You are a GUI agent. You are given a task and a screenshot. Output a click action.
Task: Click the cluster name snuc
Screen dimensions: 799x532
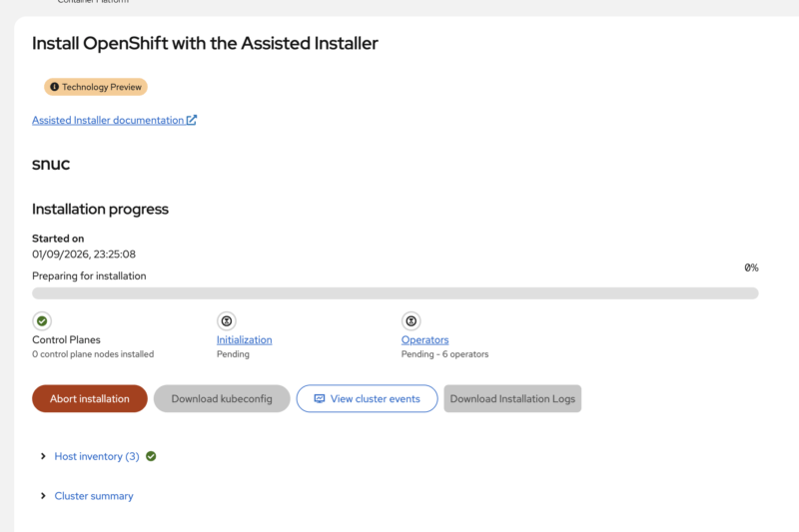tap(51, 164)
